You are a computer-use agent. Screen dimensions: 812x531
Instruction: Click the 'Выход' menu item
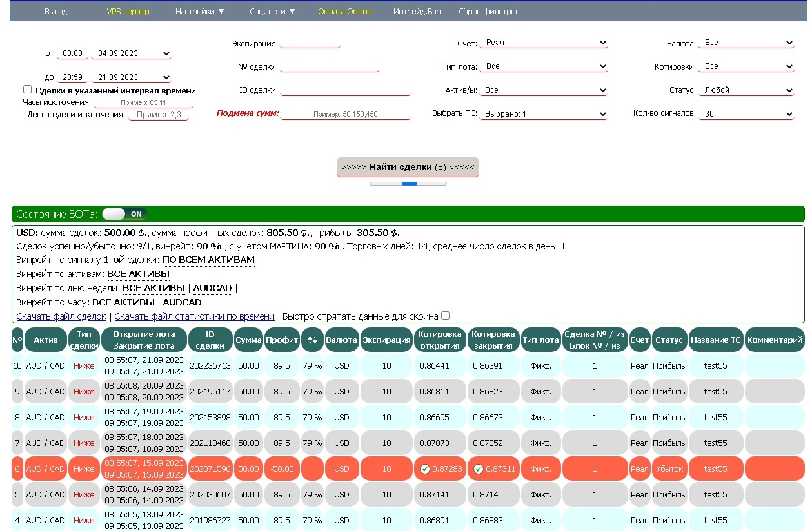(x=56, y=12)
